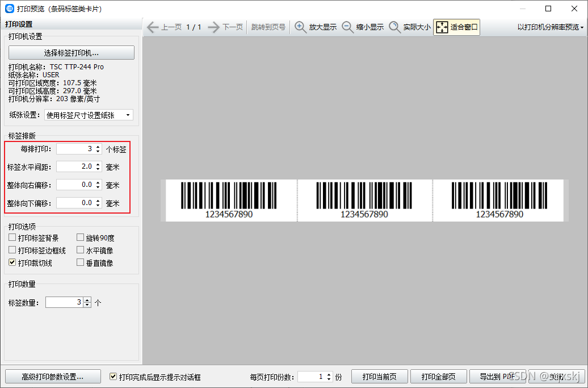Click the first barcode label preview
This screenshot has width=588, height=388.
click(x=232, y=201)
